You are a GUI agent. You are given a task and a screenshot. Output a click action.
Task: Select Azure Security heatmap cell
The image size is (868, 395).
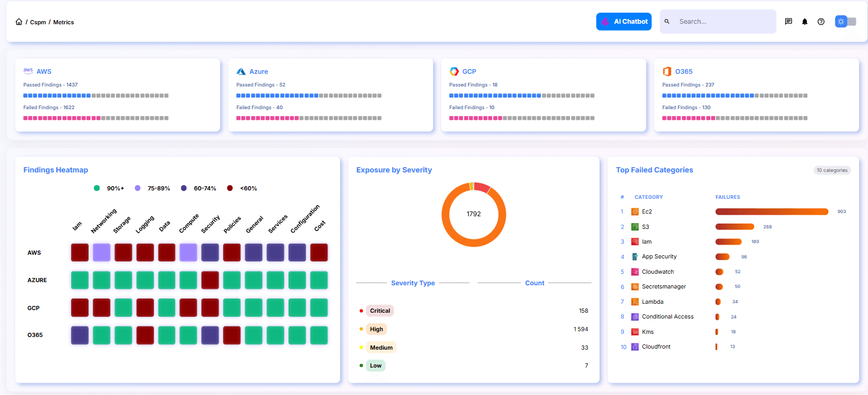tap(210, 280)
